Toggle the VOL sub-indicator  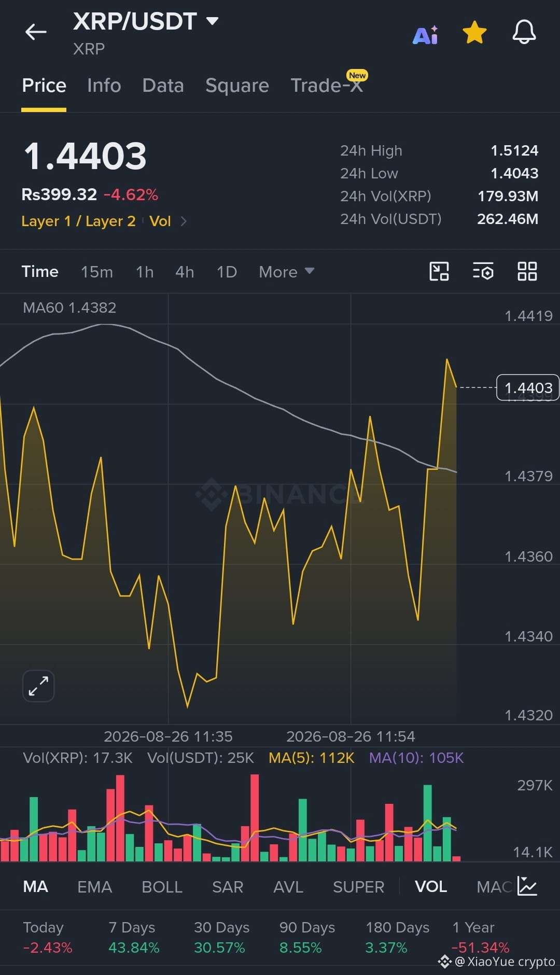click(431, 887)
